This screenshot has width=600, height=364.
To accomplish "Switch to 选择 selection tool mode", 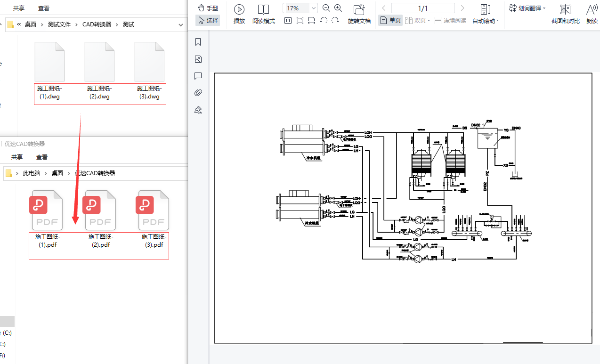I will pyautogui.click(x=208, y=20).
